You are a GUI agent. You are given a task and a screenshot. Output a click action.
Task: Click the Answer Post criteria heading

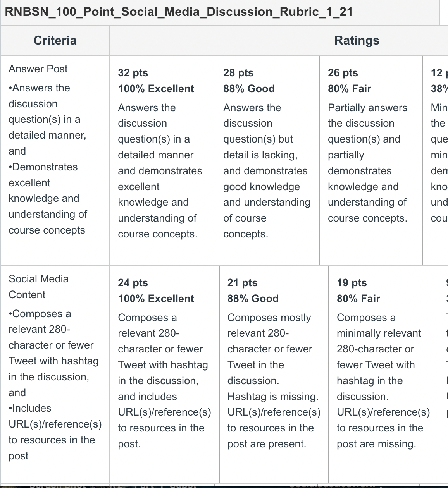click(38, 69)
